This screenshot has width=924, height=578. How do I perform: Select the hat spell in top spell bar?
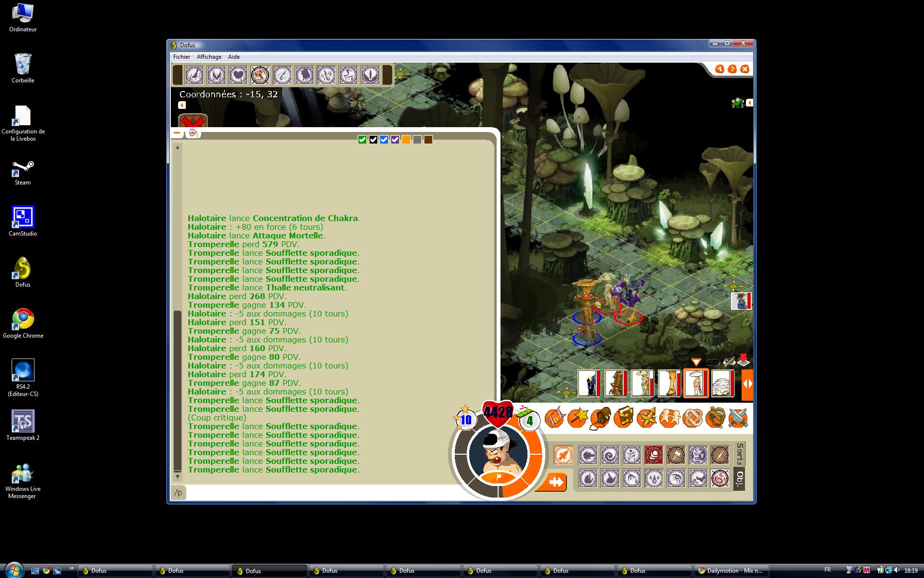click(348, 75)
